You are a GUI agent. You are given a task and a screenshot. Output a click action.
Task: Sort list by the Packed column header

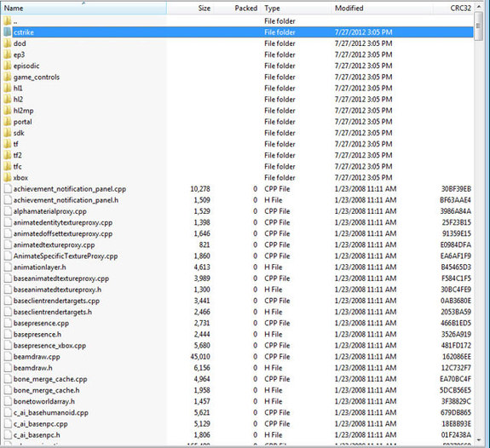[237, 9]
